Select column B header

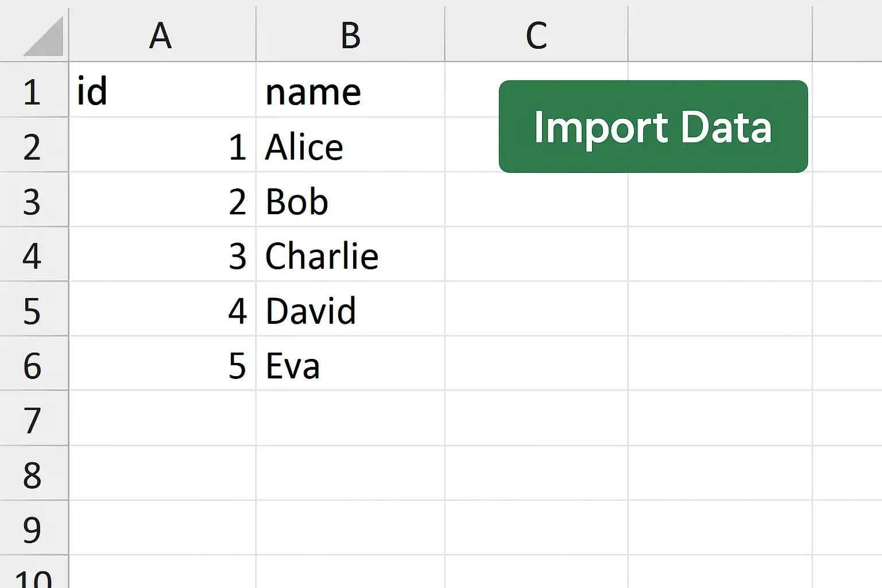pos(350,34)
